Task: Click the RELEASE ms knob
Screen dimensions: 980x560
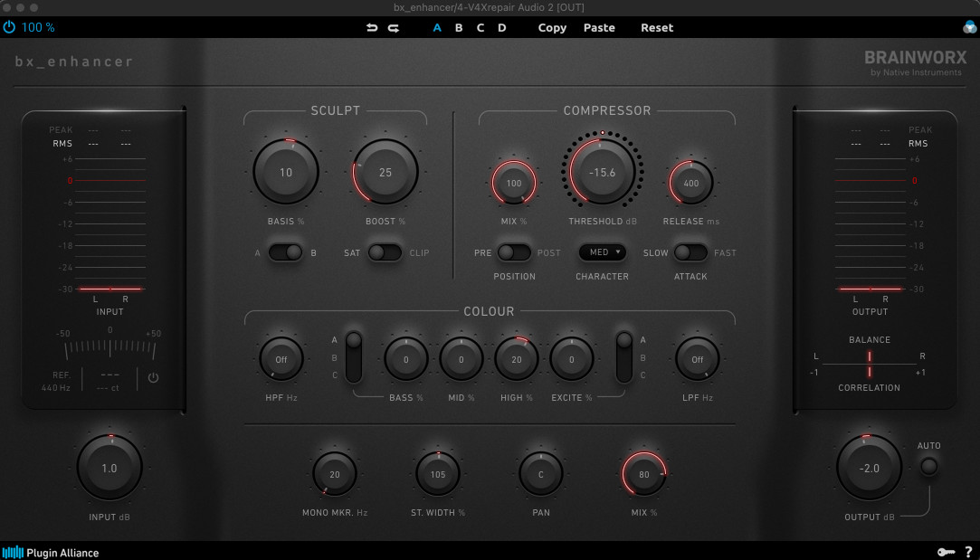Action: point(690,183)
